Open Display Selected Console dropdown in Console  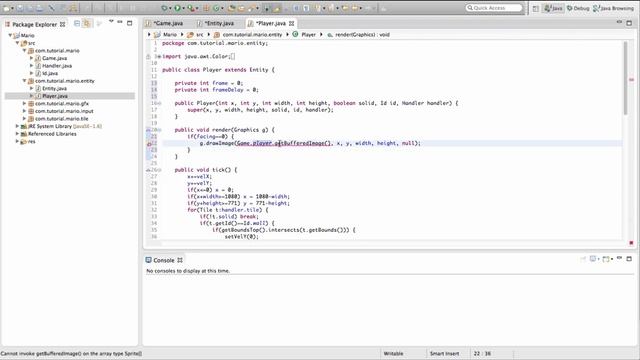pyautogui.click(x=598, y=259)
